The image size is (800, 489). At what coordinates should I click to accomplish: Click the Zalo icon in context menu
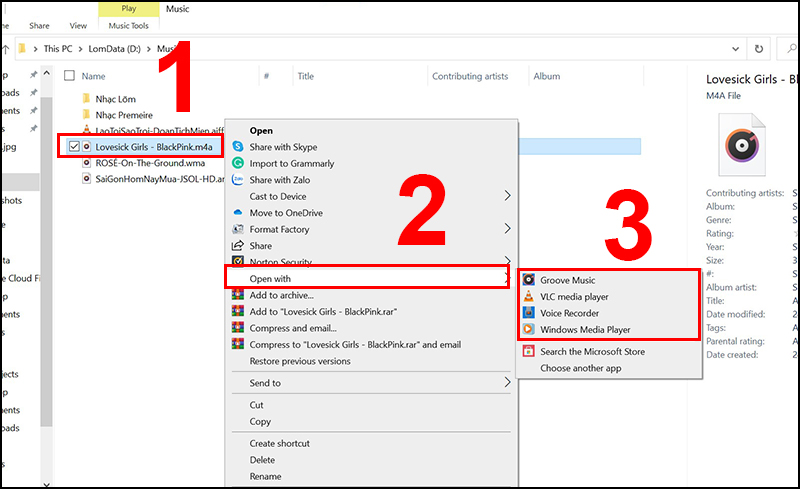(238, 179)
